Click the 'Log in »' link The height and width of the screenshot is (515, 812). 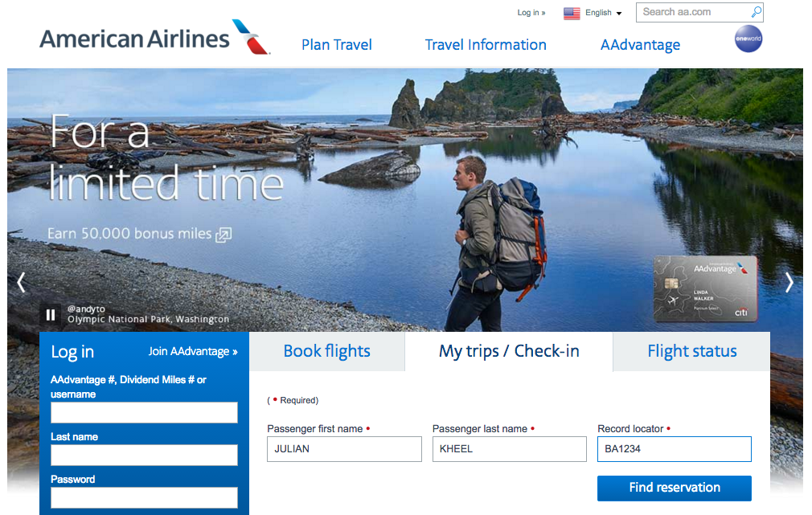[x=531, y=13]
